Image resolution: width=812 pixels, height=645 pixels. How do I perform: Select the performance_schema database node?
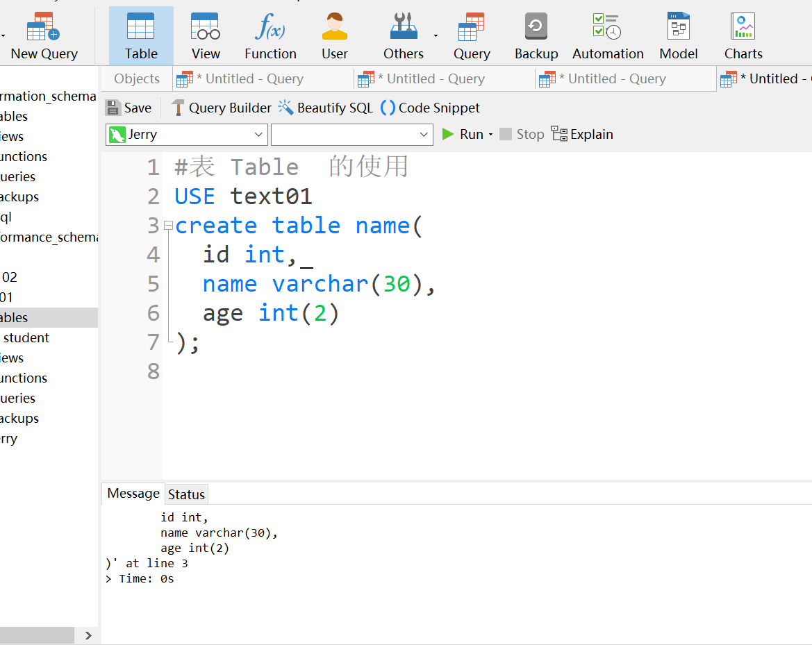pos(49,237)
